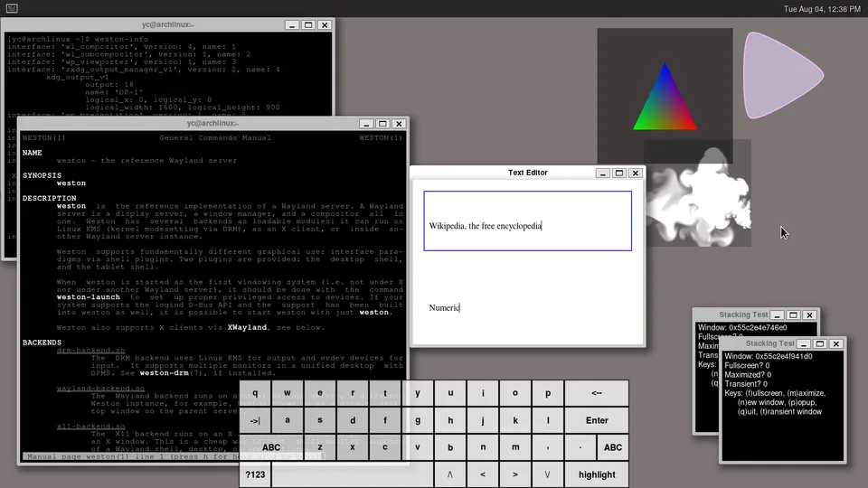
Task: Tap the tab '->|' key on keyboard
Action: click(255, 420)
